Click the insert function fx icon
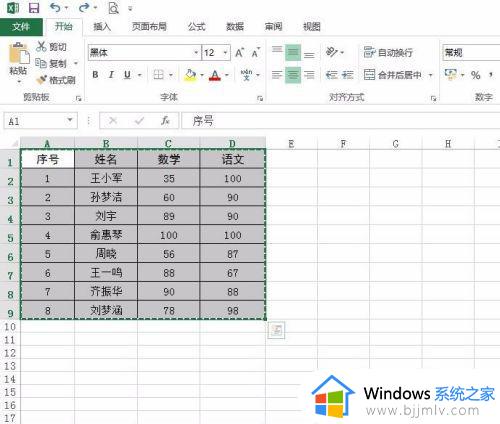Image resolution: width=500 pixels, height=424 pixels. [x=165, y=120]
